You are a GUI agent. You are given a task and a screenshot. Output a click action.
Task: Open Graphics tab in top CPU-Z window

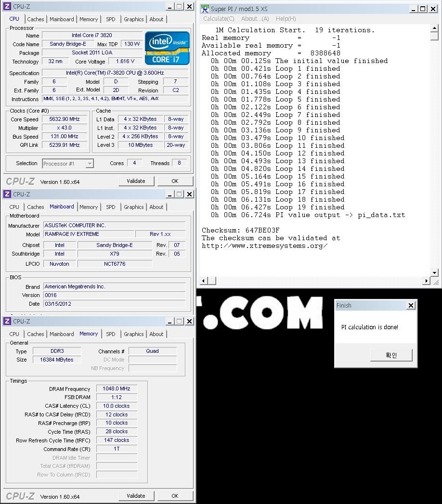[134, 19]
